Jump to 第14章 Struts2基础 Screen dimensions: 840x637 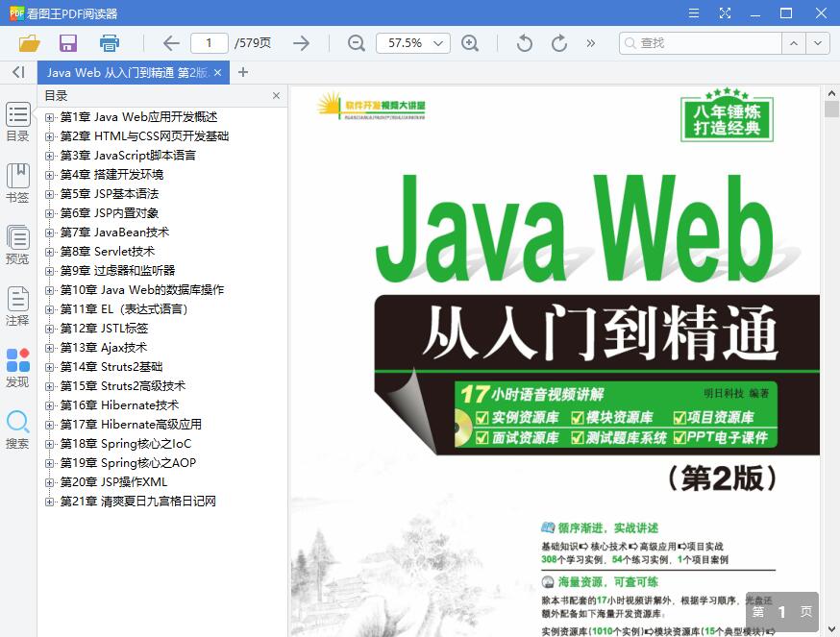pos(111,366)
